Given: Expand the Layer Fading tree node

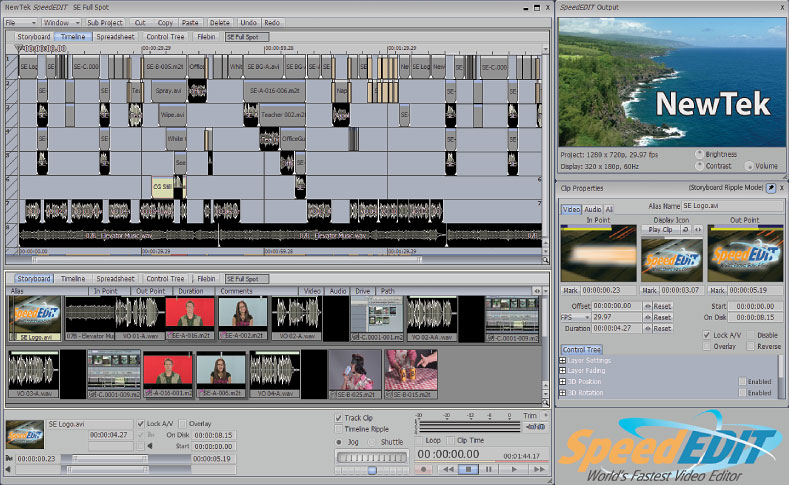Looking at the screenshot, I should click(563, 370).
